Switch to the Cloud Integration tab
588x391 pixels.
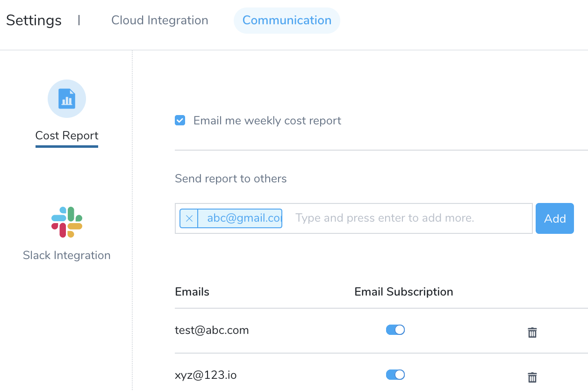160,21
